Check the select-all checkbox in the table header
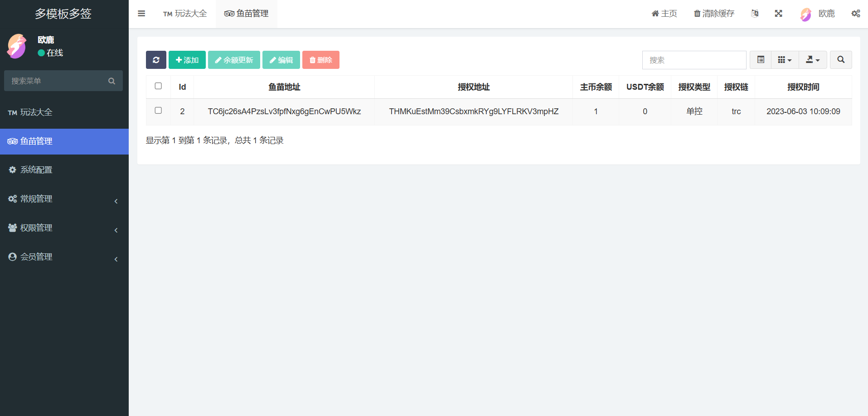Viewport: 868px width, 416px height. click(x=158, y=86)
